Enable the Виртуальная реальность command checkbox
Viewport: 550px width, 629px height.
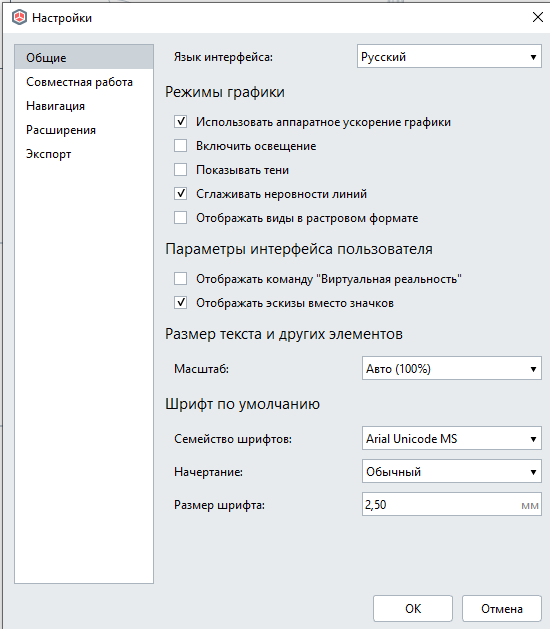[x=181, y=278]
